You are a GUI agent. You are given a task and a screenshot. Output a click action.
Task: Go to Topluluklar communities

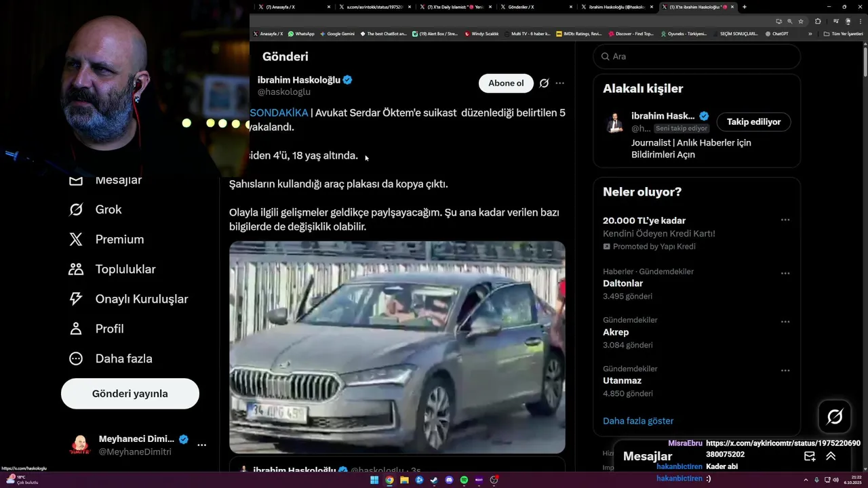tap(112, 269)
